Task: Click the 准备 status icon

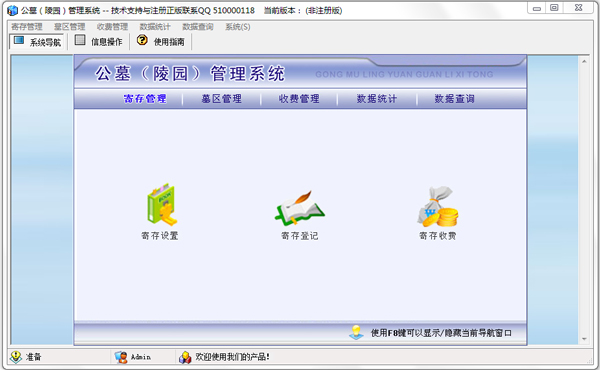Action: 16,357
